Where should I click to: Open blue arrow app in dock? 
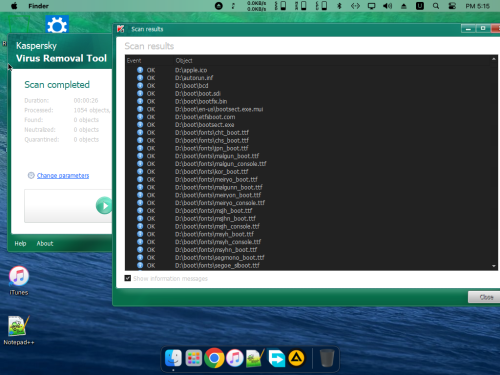click(277, 358)
